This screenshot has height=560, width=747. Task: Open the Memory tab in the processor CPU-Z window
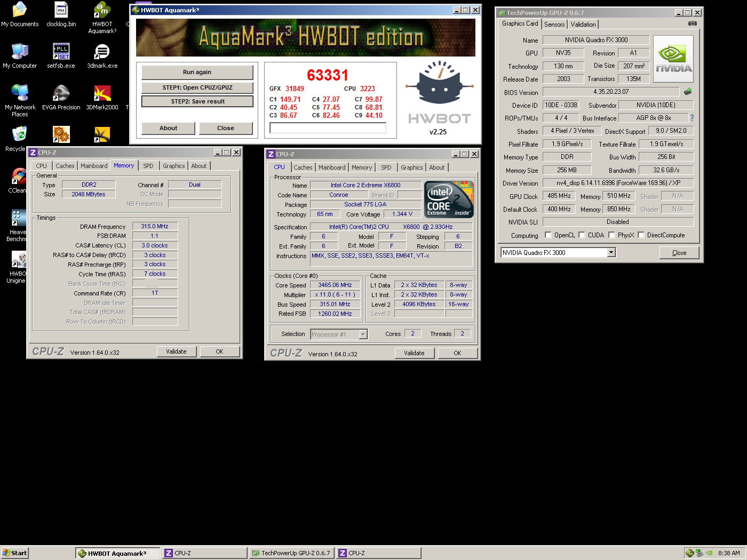click(362, 167)
